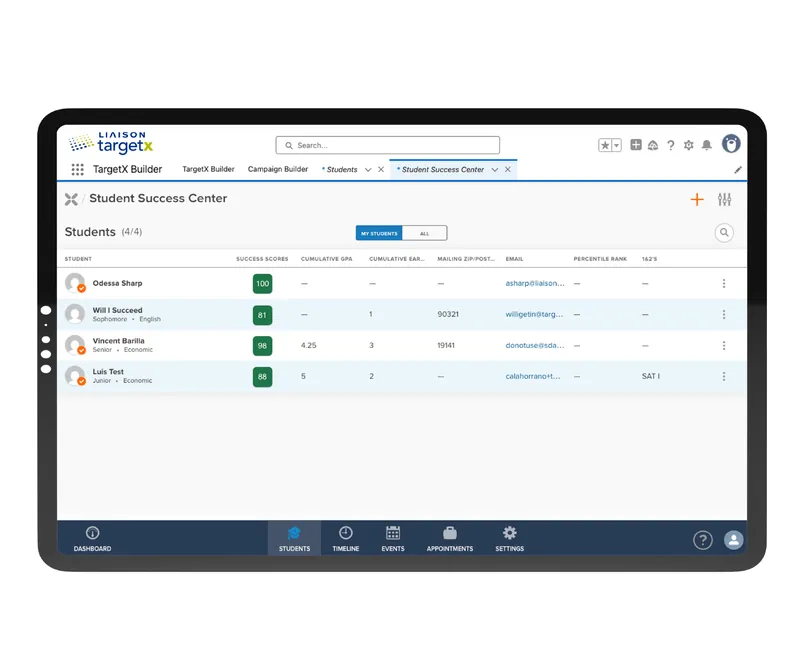The height and width of the screenshot is (666, 800).
Task: Click the students search magnifier icon
Action: pos(723,233)
